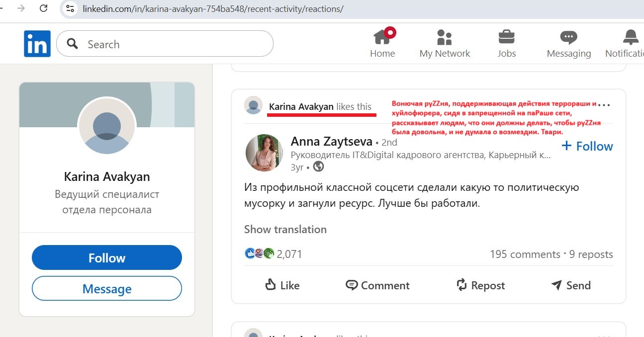644x337 pixels.
Task: Open the Home navigation icon
Action: point(382,37)
